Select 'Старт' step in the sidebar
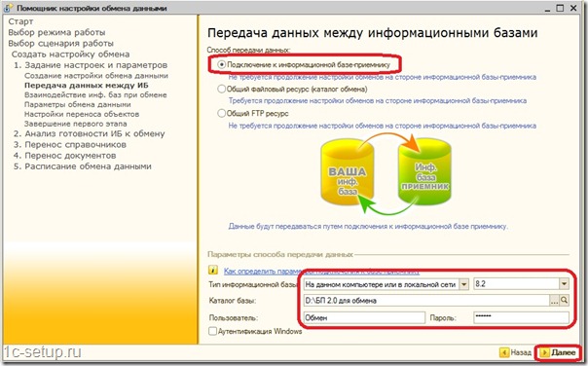Image resolution: width=588 pixels, height=366 pixels. (20, 21)
